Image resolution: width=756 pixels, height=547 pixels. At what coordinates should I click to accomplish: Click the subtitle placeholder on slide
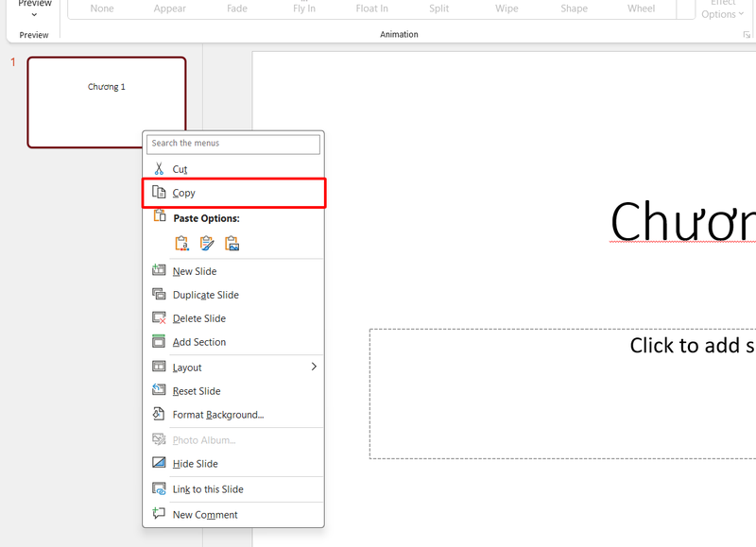click(x=562, y=394)
